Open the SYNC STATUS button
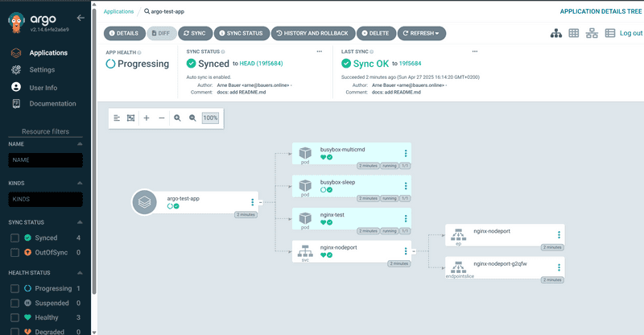 pyautogui.click(x=242, y=33)
